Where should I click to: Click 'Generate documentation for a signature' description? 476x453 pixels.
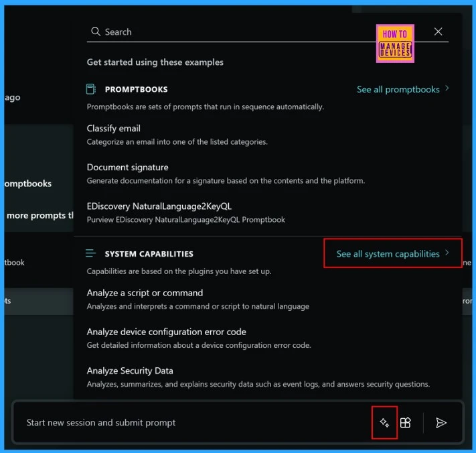pyautogui.click(x=226, y=181)
